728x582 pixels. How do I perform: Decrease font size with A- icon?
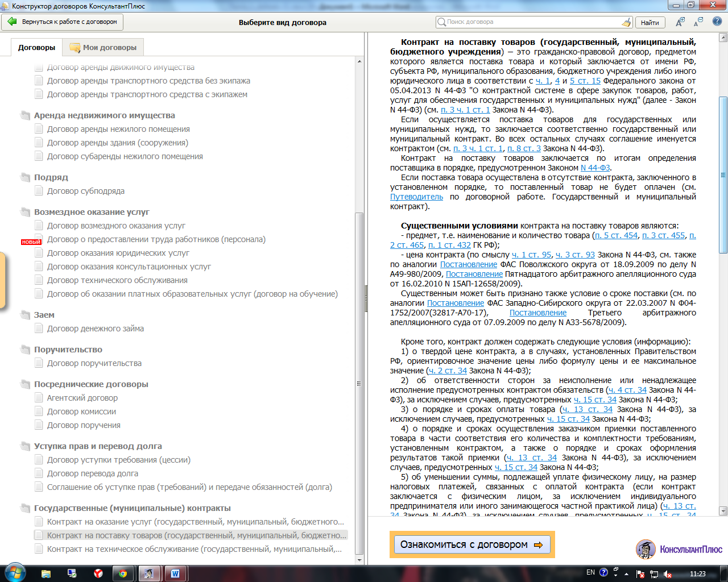pyautogui.click(x=698, y=22)
